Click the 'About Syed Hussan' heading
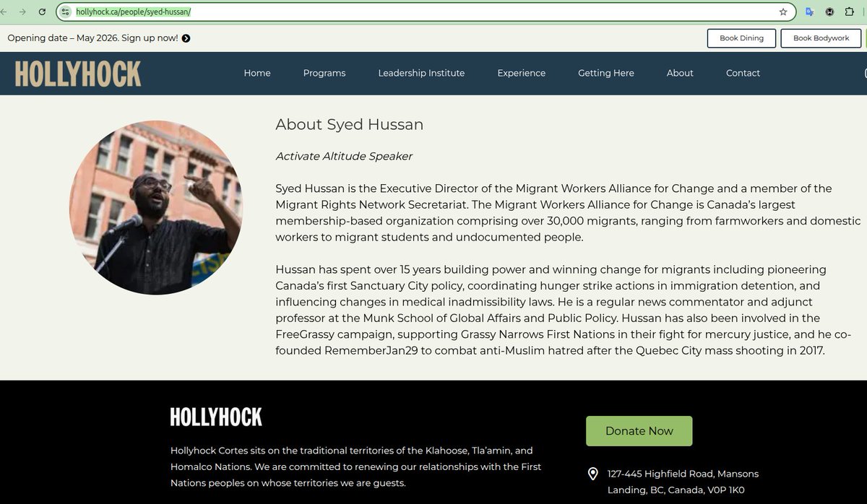 coord(349,124)
